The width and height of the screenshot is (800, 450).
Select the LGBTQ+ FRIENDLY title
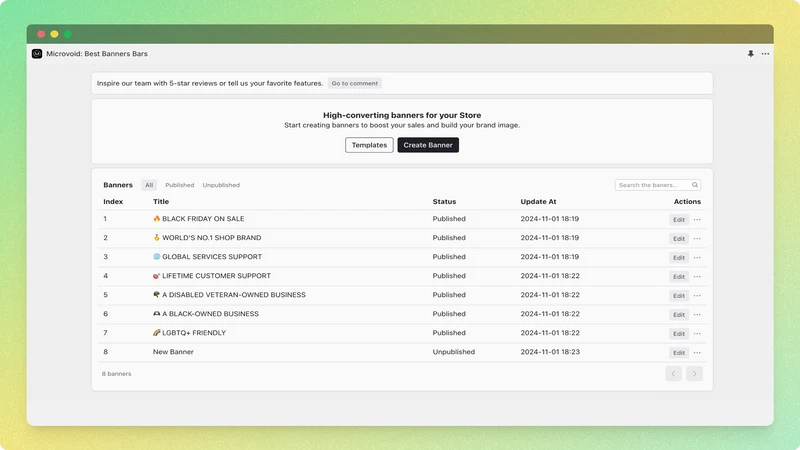[x=194, y=333]
